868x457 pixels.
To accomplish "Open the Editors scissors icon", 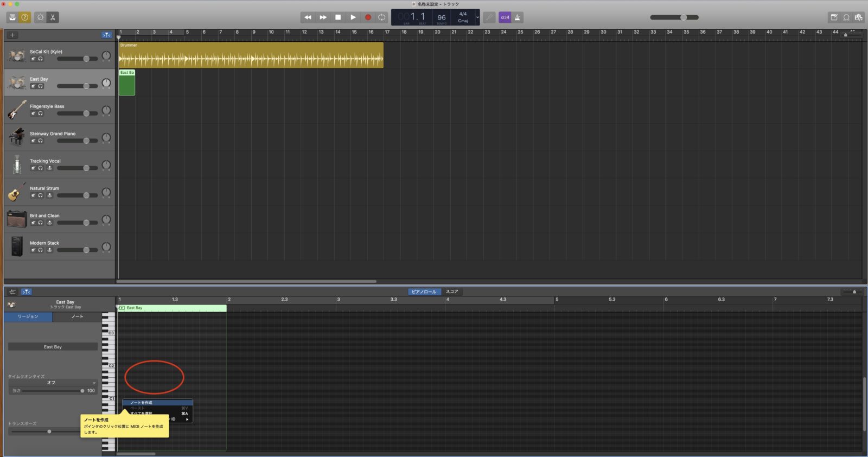I will click(53, 17).
